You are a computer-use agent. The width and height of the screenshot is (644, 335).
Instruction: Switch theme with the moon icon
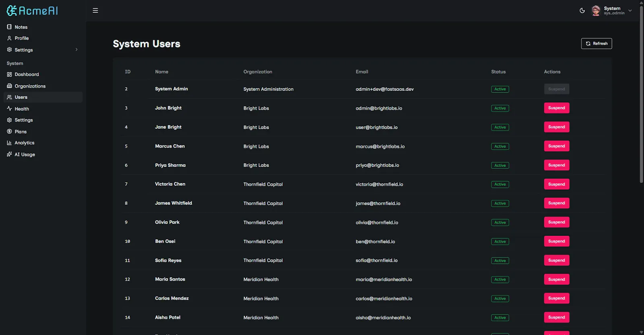point(582,10)
